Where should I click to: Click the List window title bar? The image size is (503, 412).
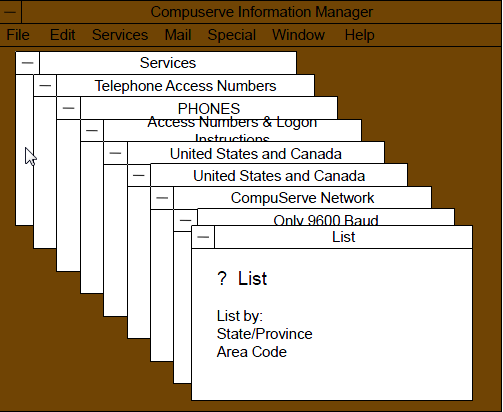click(x=343, y=237)
